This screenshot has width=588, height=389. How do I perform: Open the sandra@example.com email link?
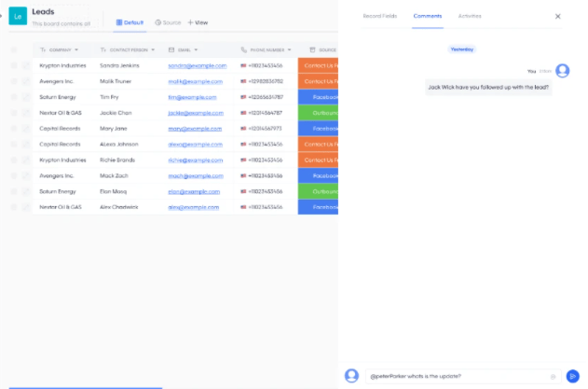(197, 66)
